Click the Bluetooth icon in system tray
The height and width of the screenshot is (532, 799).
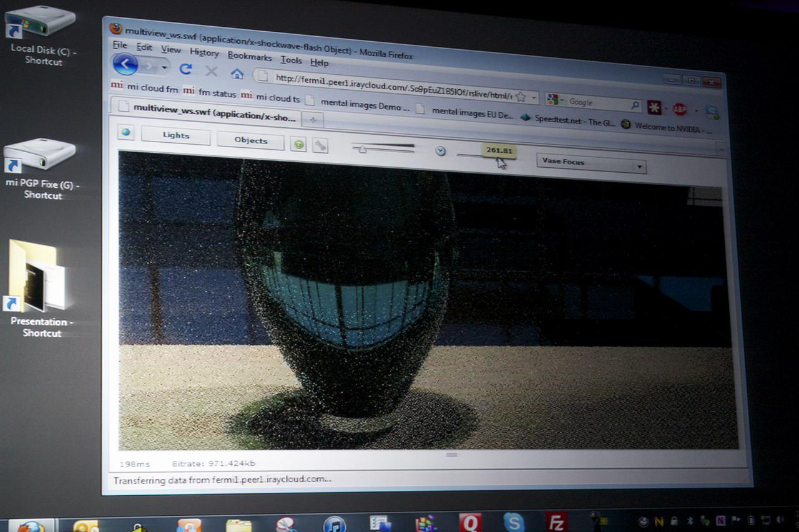pyautogui.click(x=690, y=521)
